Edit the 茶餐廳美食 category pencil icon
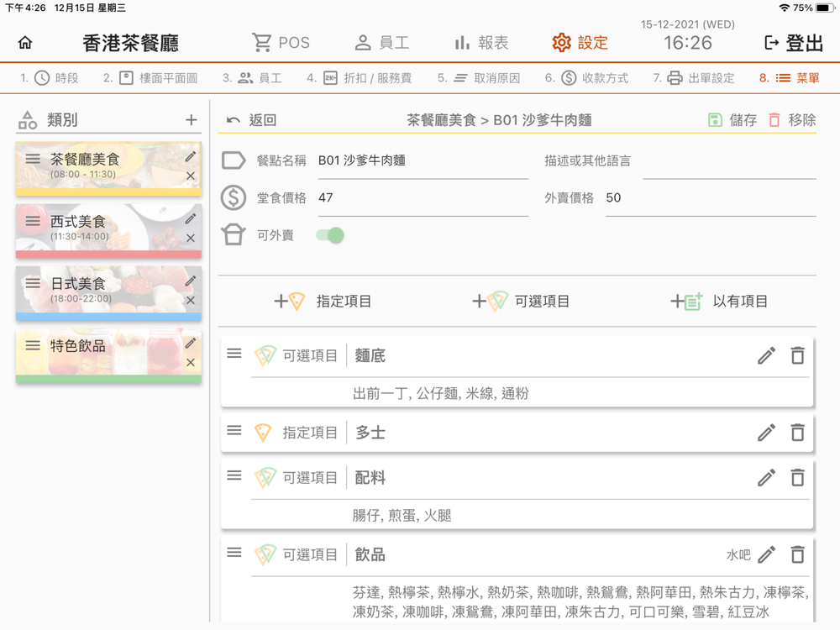The image size is (840, 630). click(x=190, y=156)
